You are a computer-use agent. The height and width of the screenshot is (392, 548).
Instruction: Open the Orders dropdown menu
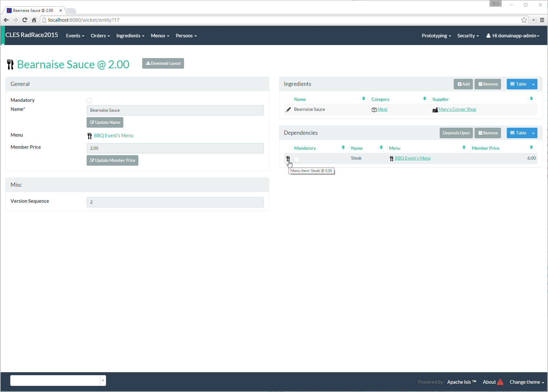click(100, 36)
